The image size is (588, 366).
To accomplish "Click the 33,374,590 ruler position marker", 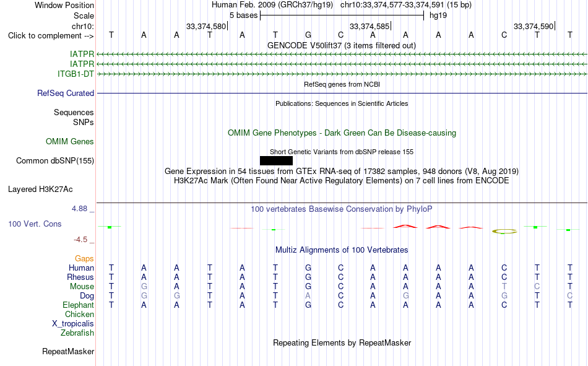I will coord(534,26).
